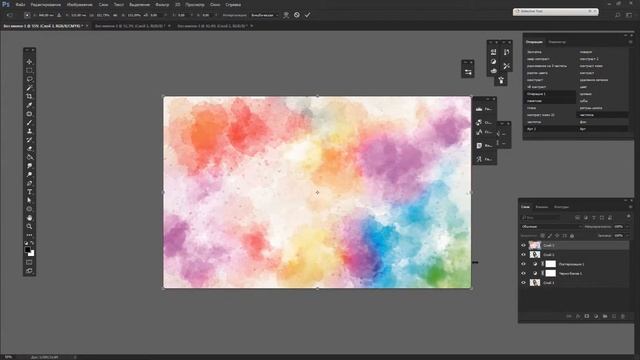The image size is (640, 360).
Task: Select the History Brush tool
Action: click(x=29, y=140)
